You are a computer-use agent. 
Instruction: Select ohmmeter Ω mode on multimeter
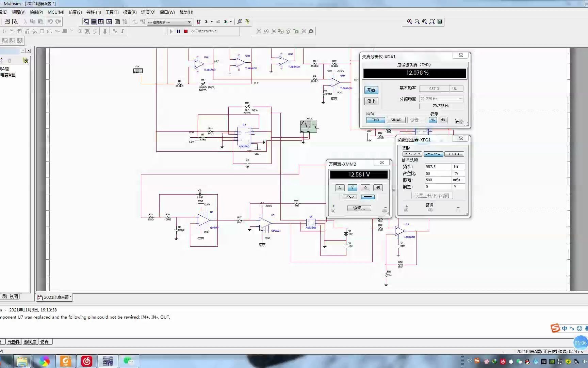pos(365,188)
